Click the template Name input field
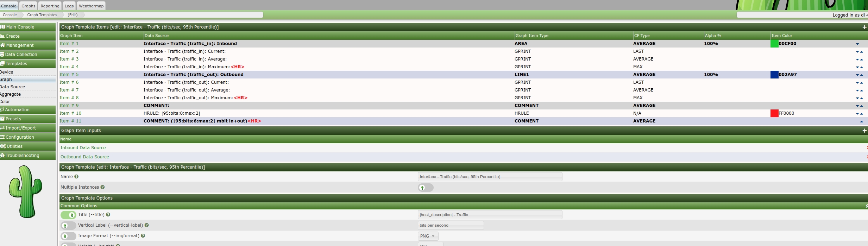 tap(490, 177)
